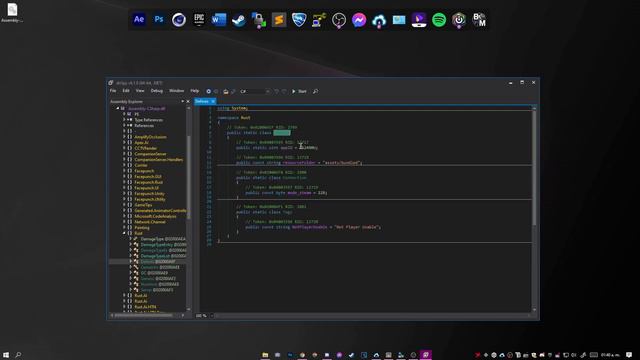Select the GameTips namespace
Image resolution: width=640 pixels, height=360 pixels.
tap(143, 205)
